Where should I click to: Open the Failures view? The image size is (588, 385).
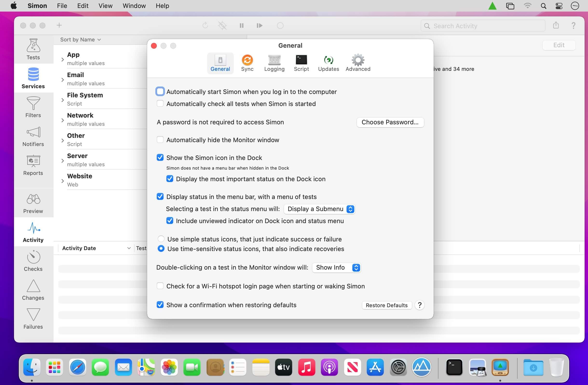click(x=33, y=318)
